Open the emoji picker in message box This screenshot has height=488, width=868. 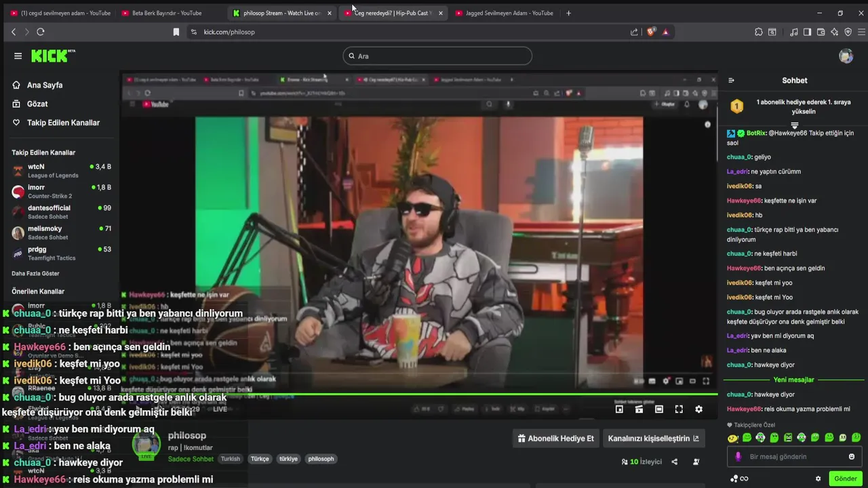852,457
